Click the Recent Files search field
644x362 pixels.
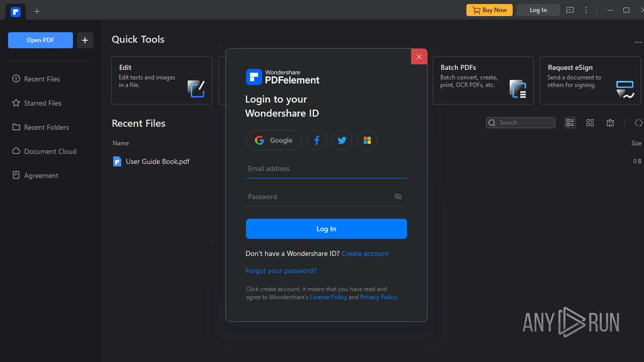coord(521,123)
